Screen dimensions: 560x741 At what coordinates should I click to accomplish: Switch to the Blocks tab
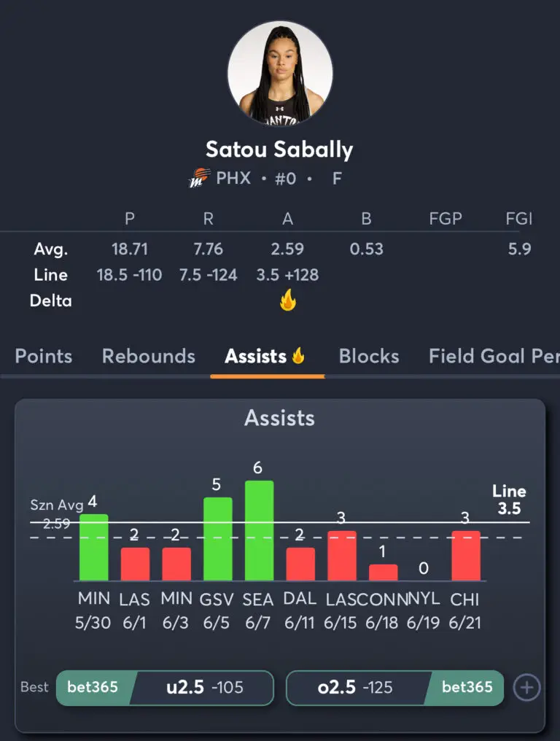[369, 356]
